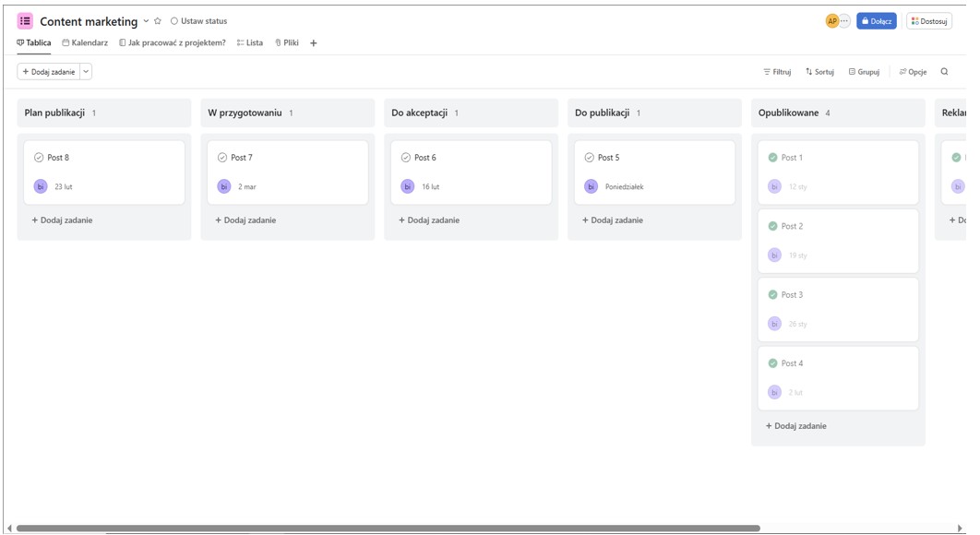This screenshot has width=980, height=535.
Task: Set the project status via Ustaw status
Action: click(198, 21)
